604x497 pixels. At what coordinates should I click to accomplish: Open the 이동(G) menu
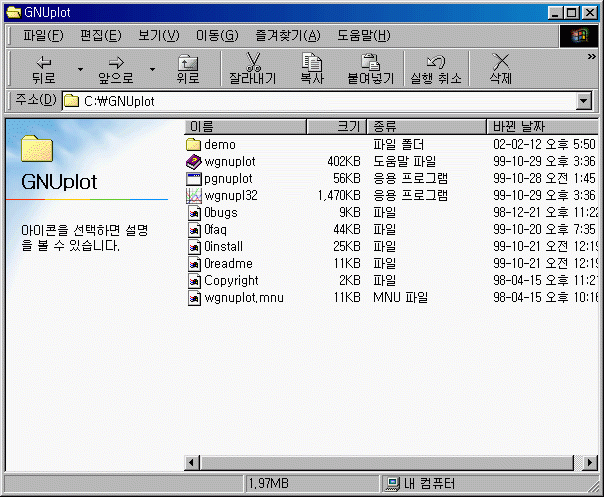(217, 36)
